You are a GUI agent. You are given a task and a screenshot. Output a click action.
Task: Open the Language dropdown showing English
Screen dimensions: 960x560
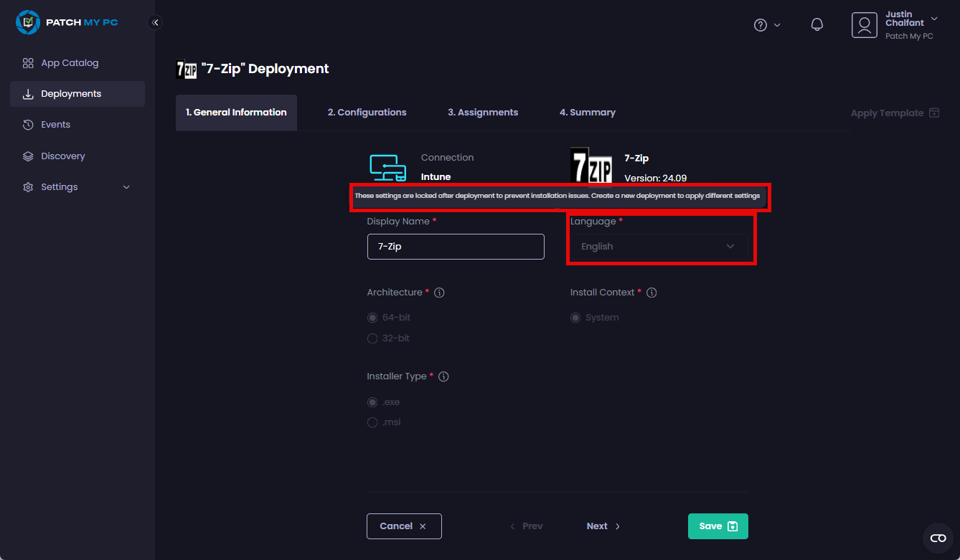tap(658, 247)
